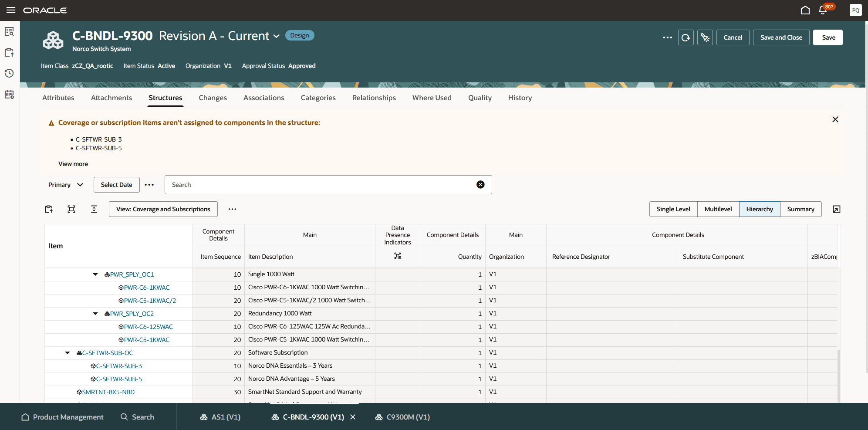Image resolution: width=868 pixels, height=430 pixels.
Task: Click the Search magnifier in bottom bar
Action: coord(124,417)
